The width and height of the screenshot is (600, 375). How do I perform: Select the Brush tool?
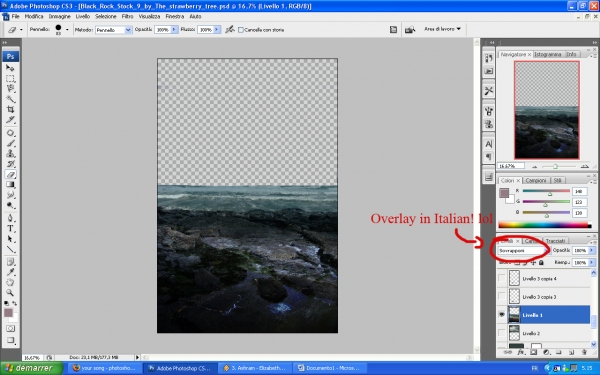click(10, 143)
